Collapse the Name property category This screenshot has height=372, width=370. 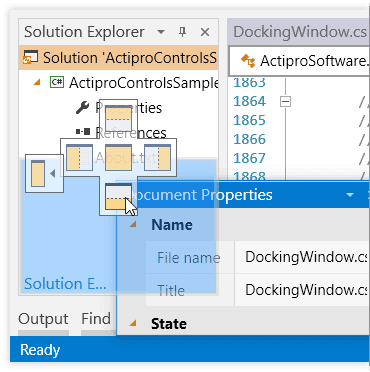coord(133,225)
